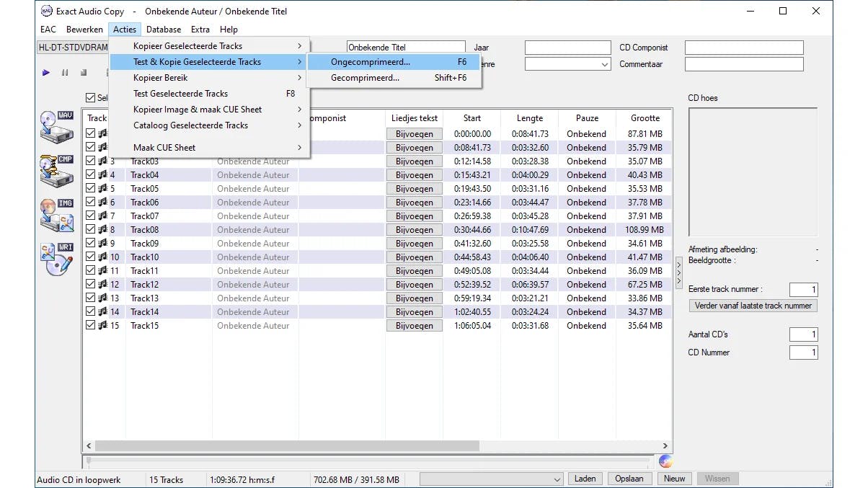This screenshot has height=488, width=868.
Task: Click the WRI write CD icon
Action: (x=57, y=259)
